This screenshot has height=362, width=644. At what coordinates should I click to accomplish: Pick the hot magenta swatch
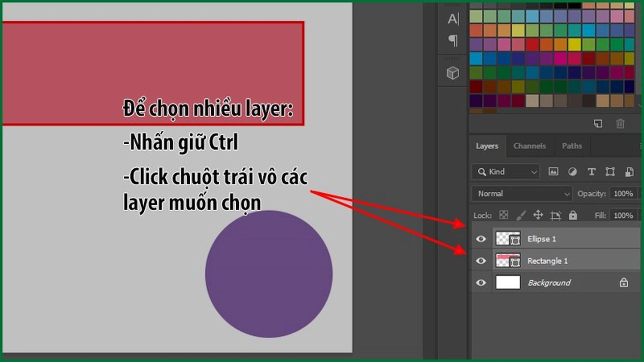[x=560, y=58]
